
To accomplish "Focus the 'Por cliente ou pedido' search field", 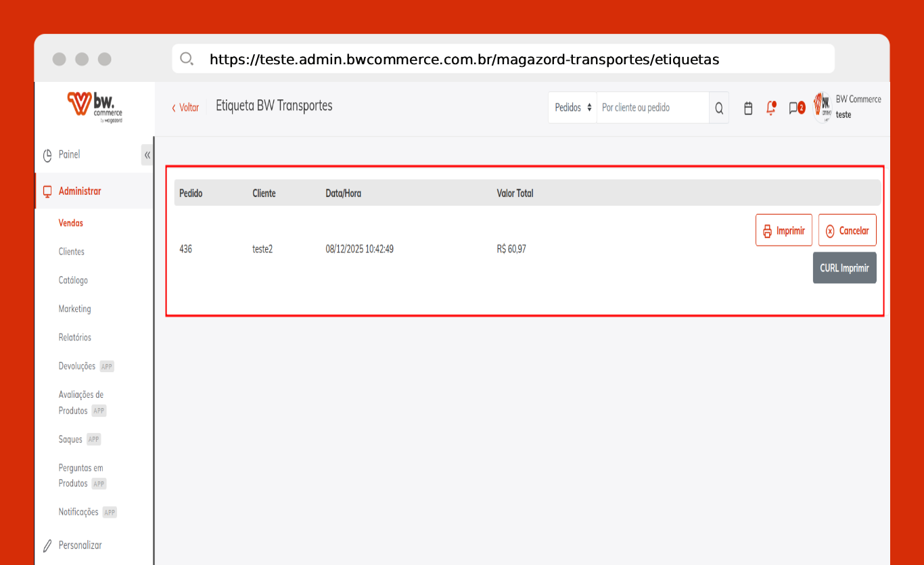I will point(652,108).
